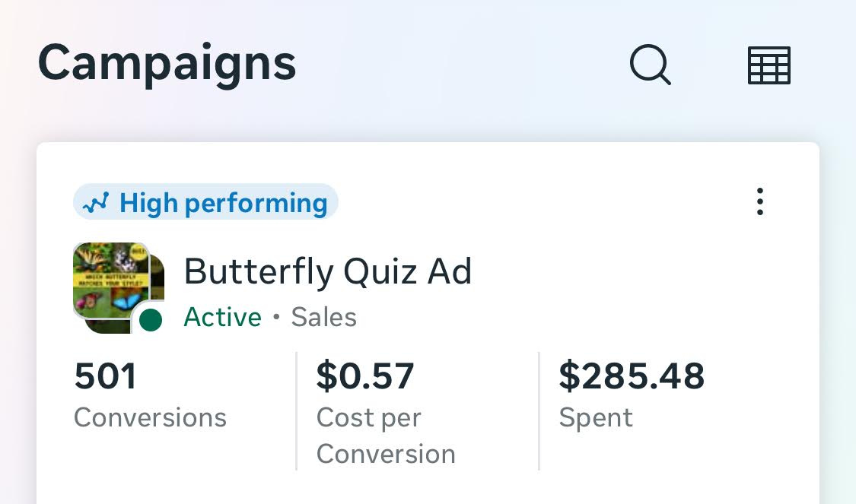Viewport: 856px width, 504px height.
Task: Click the Campaigns page heading
Action: coord(167,63)
